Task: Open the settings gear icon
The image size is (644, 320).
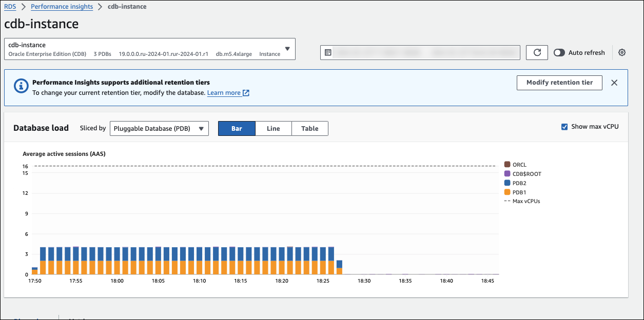Action: tap(622, 52)
